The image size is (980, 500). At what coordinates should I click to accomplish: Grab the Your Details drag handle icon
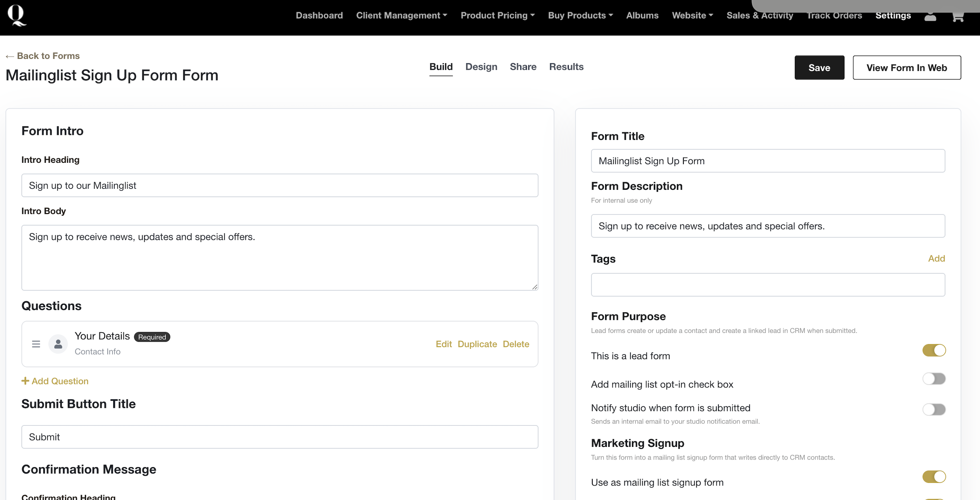[x=36, y=344]
